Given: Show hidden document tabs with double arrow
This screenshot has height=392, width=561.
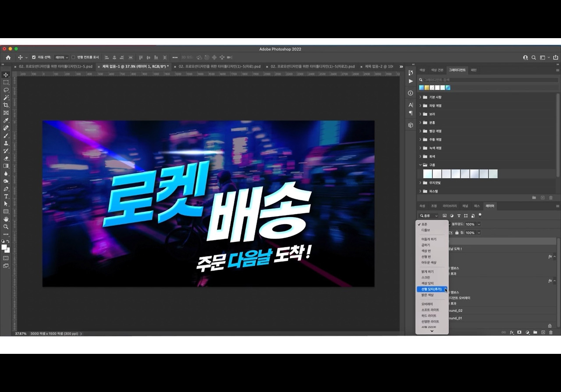Looking at the screenshot, I should (401, 67).
